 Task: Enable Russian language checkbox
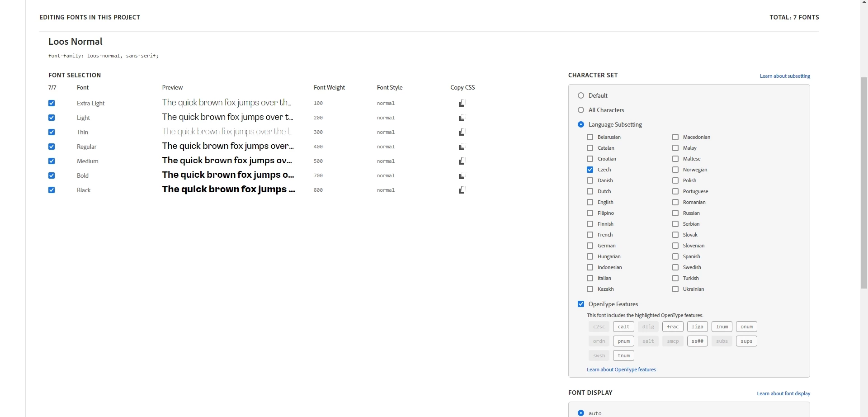click(675, 213)
